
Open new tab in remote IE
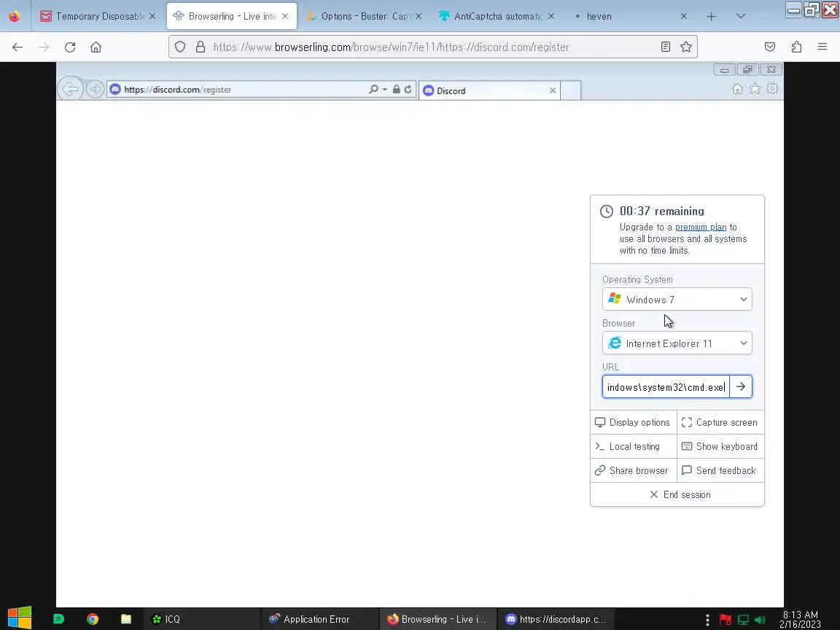pyautogui.click(x=570, y=90)
